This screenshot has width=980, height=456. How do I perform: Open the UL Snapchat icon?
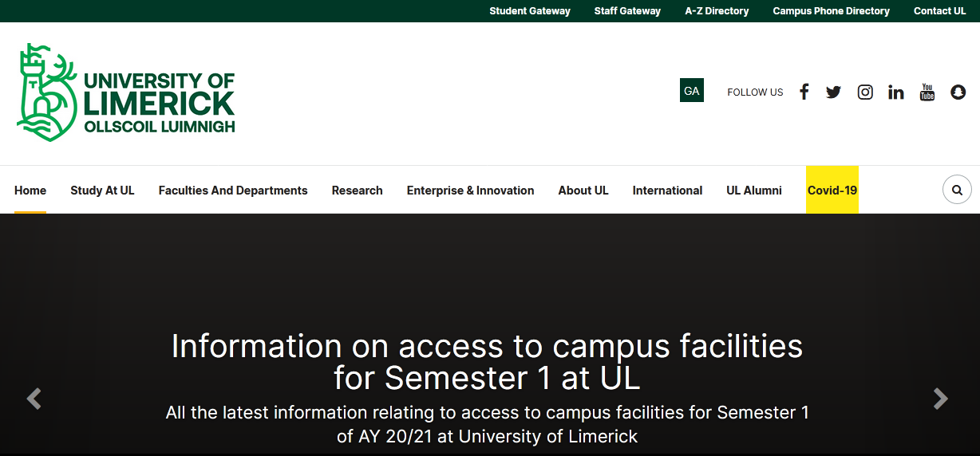coord(958,92)
